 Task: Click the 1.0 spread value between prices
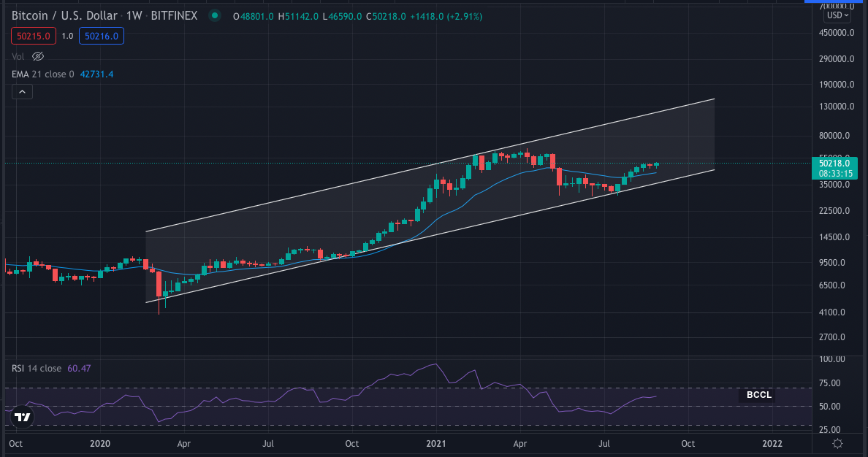tap(66, 36)
